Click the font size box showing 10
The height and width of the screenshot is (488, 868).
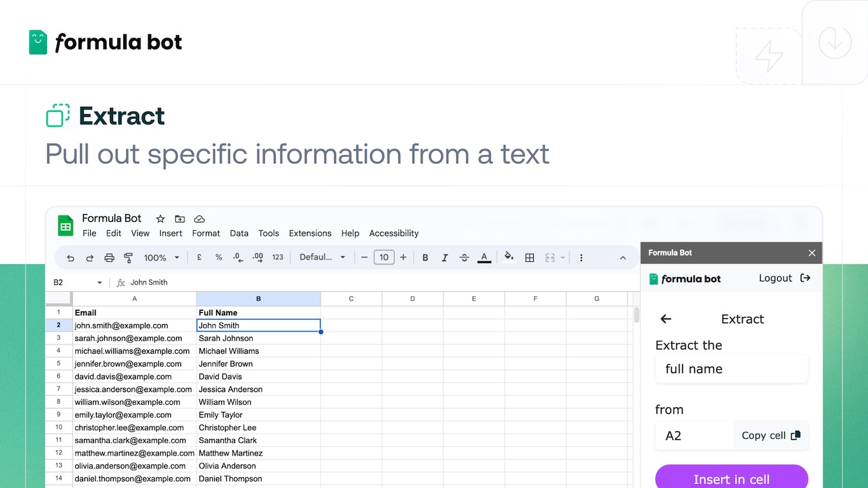tap(384, 257)
